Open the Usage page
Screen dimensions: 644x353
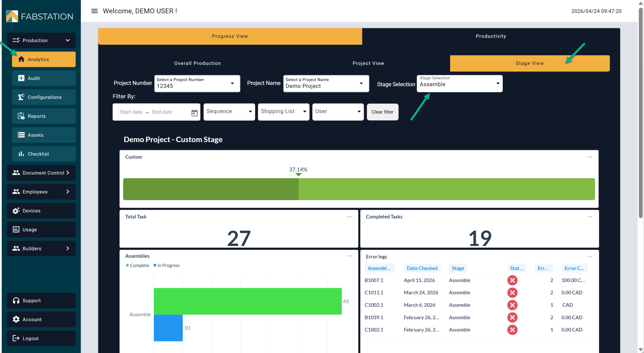(x=41, y=229)
